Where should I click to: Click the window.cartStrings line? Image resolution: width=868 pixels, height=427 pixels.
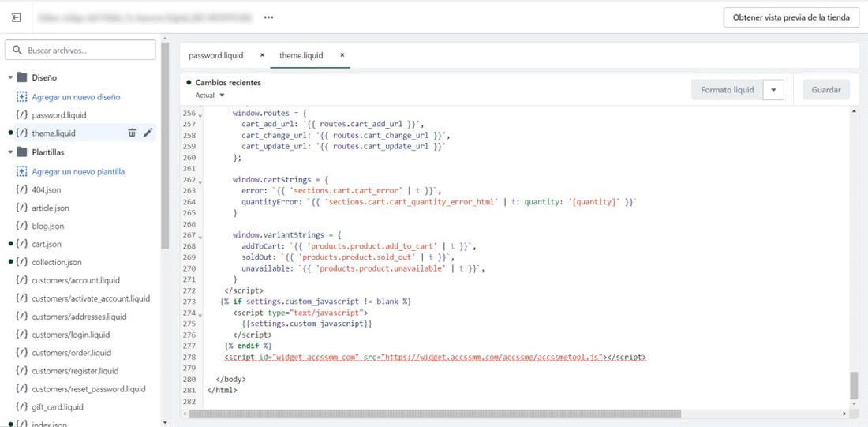click(x=281, y=180)
